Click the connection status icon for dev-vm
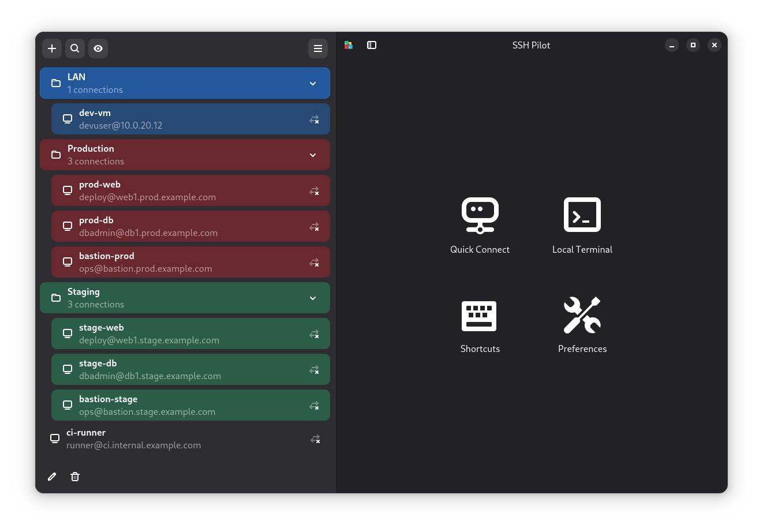763x532 pixels. [314, 119]
